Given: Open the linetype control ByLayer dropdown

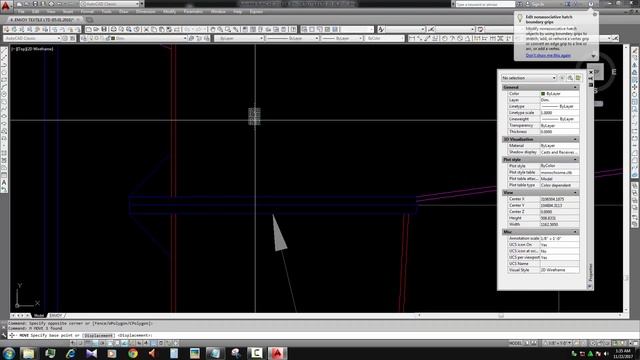Looking at the screenshot, I should 292,38.
